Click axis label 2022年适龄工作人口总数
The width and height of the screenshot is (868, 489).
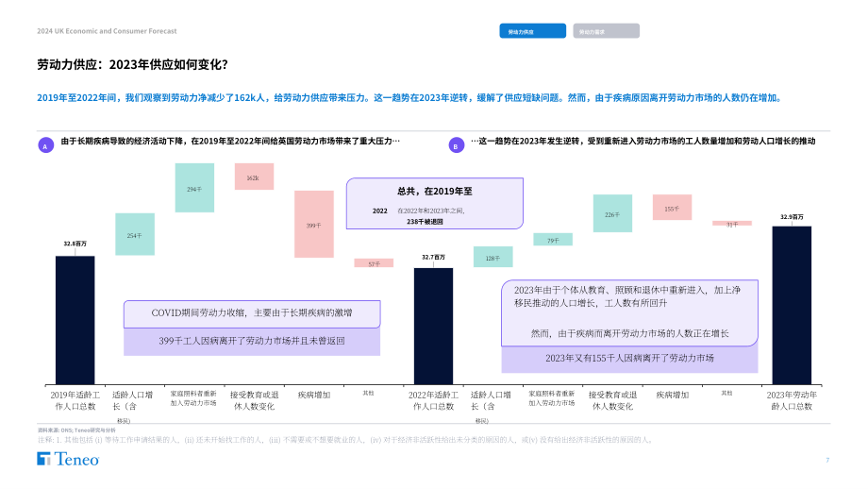(433, 400)
